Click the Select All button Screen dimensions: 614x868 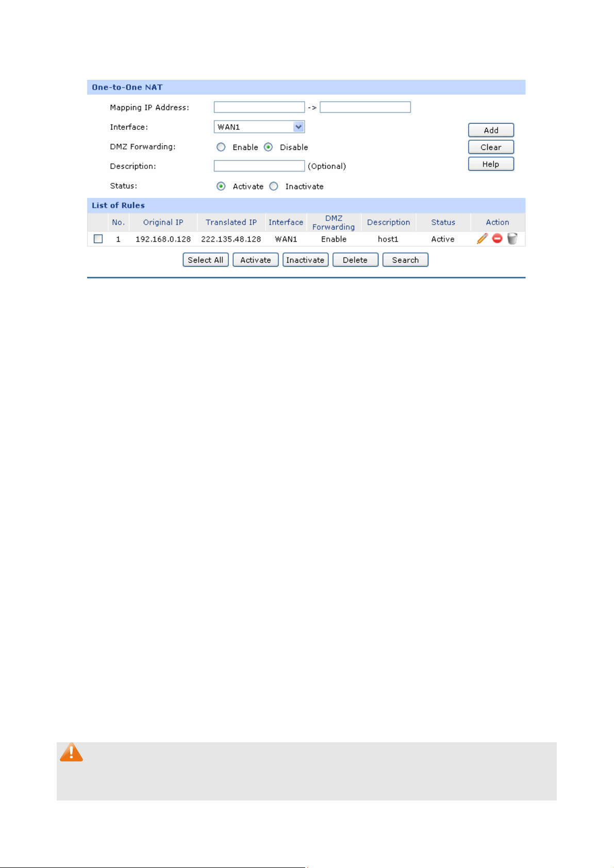click(x=205, y=260)
